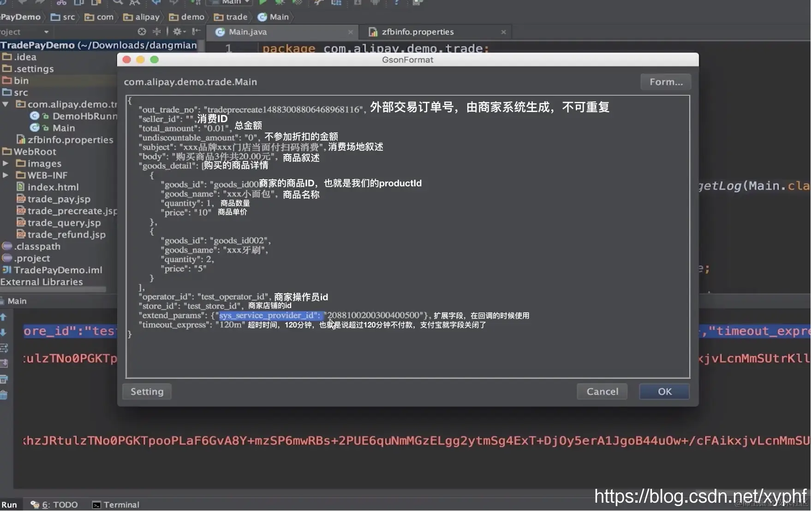Click highlighted sys_service_provider_id text in JSON
Screen dimensions: 812x511
tap(271, 315)
